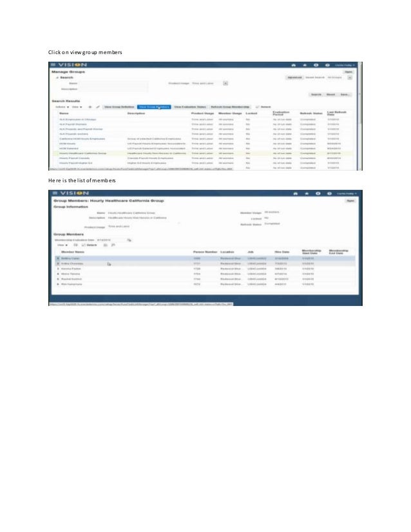Screen dimensions: 411x532
Task: Open the Saved Search dropdown arrow
Action: coord(350,78)
